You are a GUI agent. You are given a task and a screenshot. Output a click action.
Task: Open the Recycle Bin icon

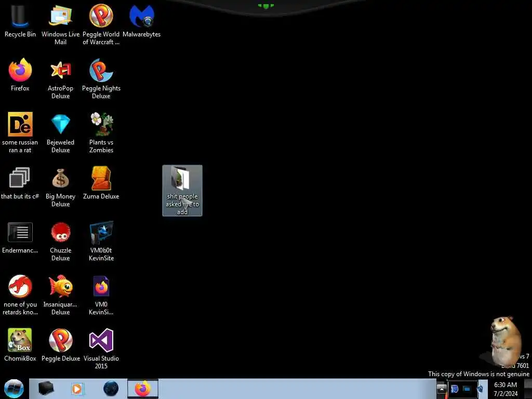pyautogui.click(x=20, y=21)
